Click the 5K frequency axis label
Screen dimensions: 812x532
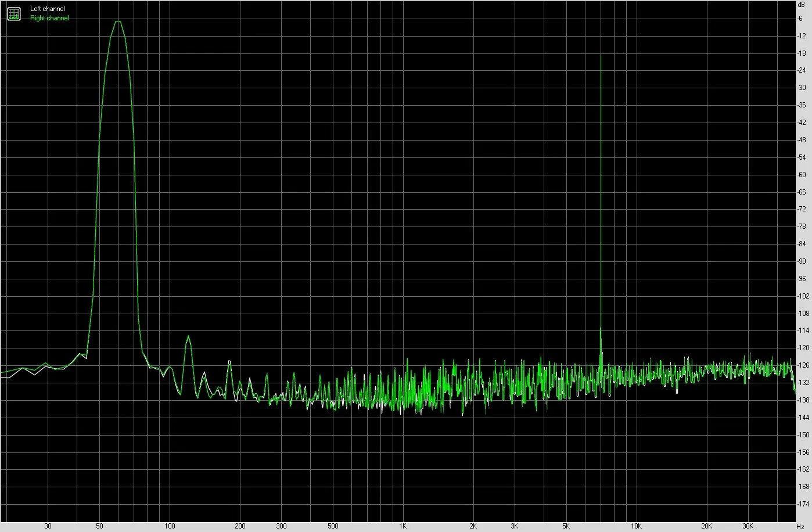[x=566, y=526]
